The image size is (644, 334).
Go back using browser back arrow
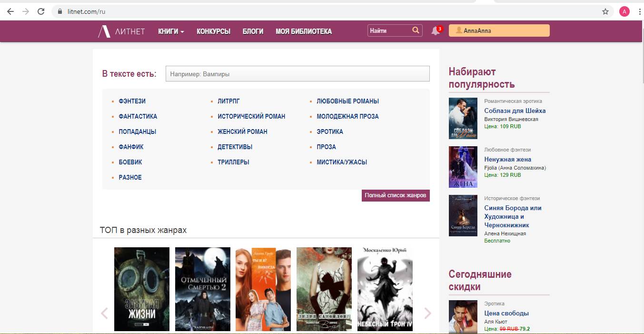tap(10, 11)
